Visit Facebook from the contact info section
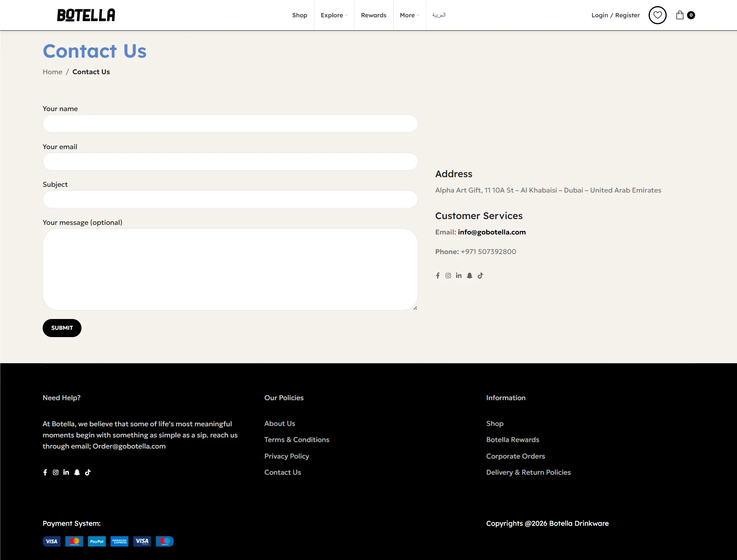 point(438,276)
